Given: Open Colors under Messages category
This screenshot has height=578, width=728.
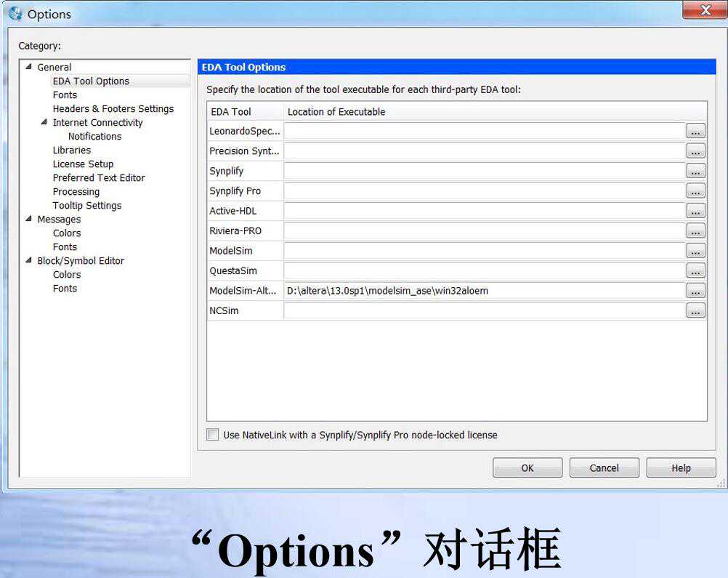Looking at the screenshot, I should pos(67,233).
